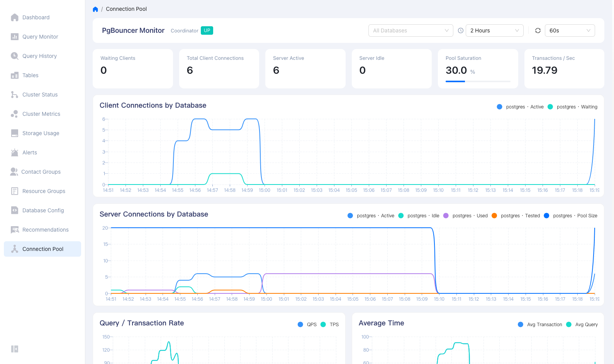Go to Cluster Status
This screenshot has height=364, width=614.
click(42, 95)
